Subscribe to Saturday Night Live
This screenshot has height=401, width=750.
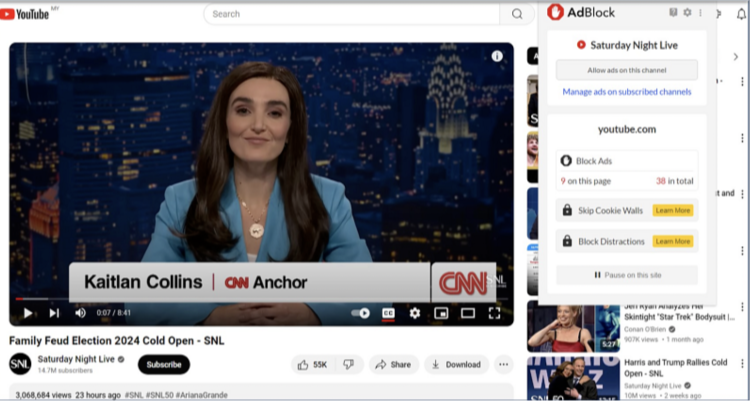[164, 365]
